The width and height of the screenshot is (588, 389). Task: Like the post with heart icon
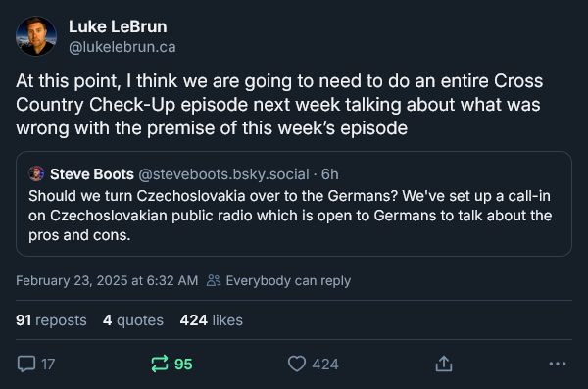click(297, 364)
